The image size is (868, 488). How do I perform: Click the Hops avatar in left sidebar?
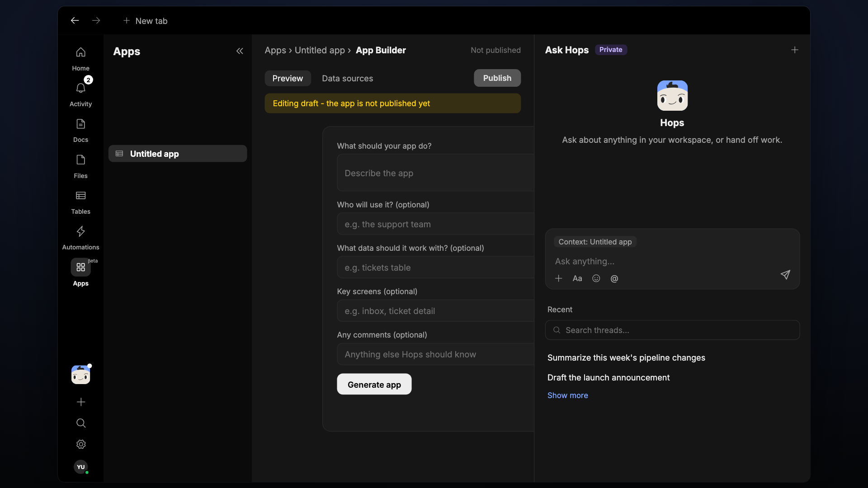(x=80, y=375)
